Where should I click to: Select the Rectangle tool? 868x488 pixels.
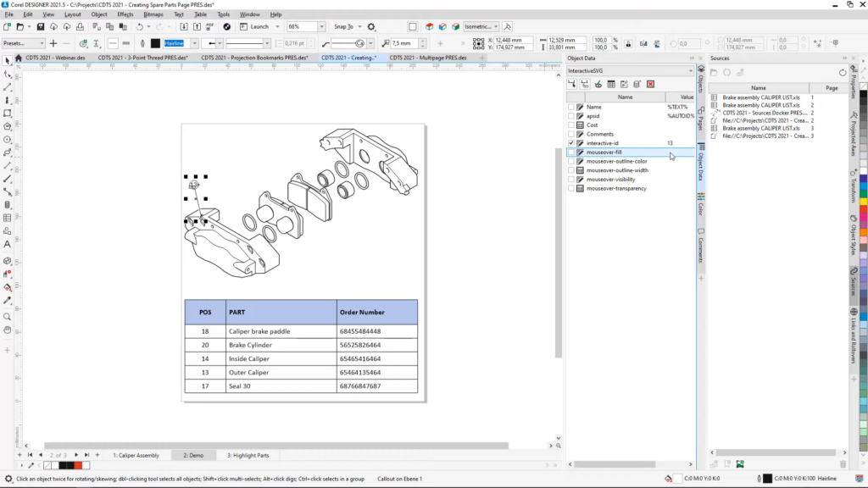6,113
